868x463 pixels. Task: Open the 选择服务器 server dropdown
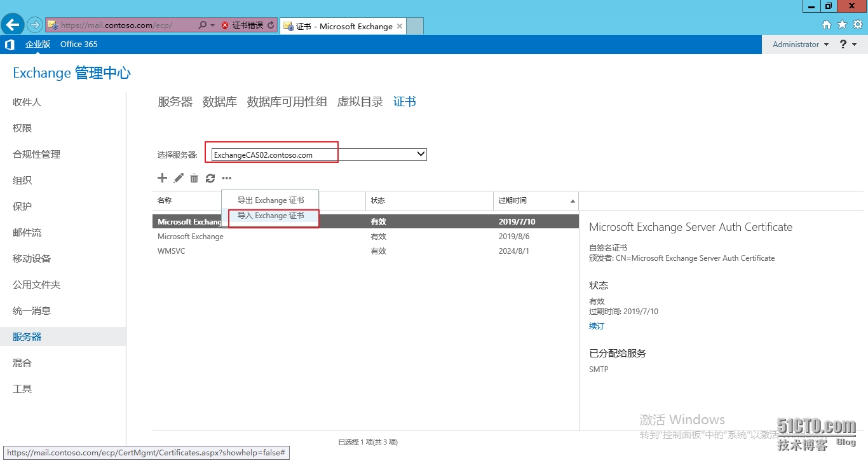point(419,154)
